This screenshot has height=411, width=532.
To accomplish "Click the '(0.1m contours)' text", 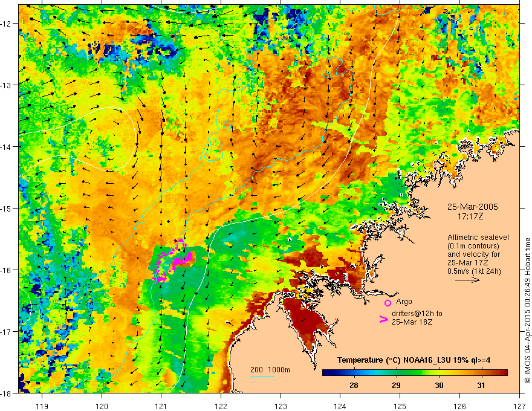I will 473,246.
